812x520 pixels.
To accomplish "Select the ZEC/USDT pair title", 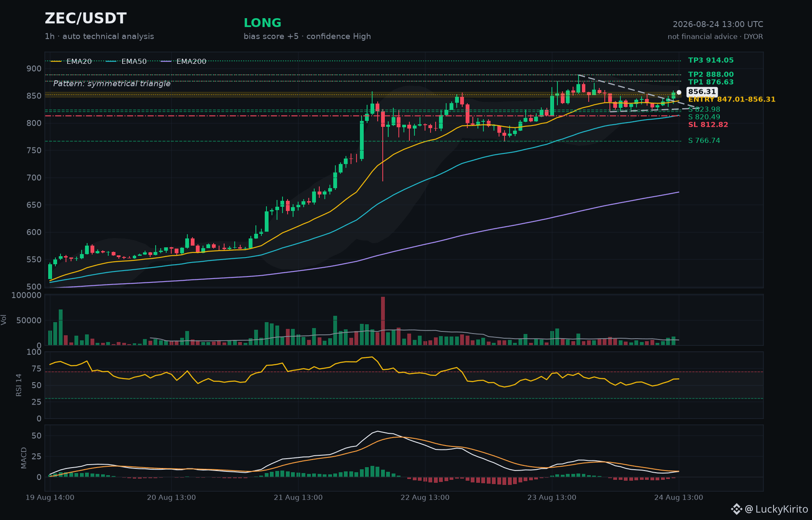I will (86, 18).
